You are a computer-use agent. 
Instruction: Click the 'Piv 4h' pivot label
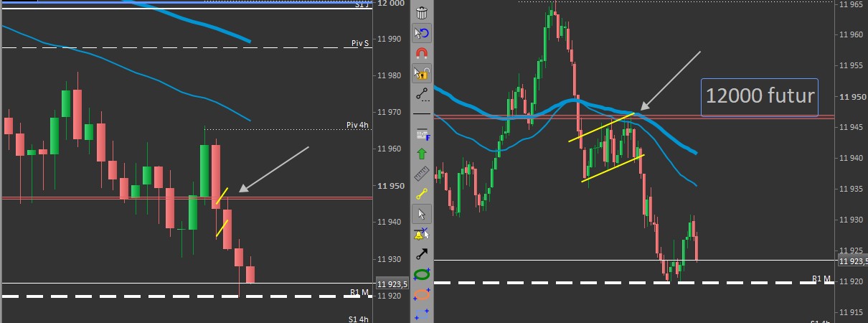(x=359, y=125)
